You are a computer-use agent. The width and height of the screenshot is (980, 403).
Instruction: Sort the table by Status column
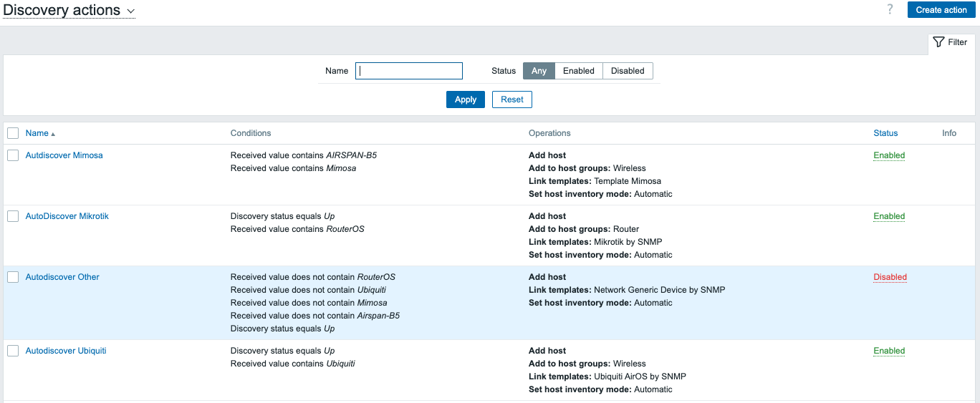[x=885, y=133]
